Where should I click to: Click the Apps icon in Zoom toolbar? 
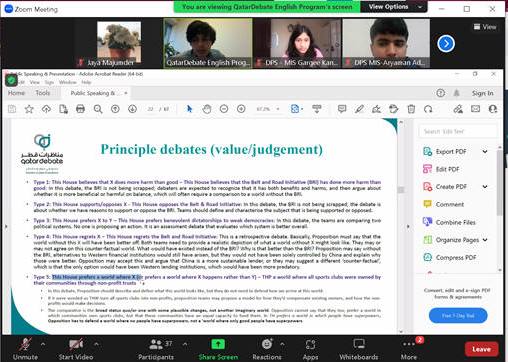tap(310, 344)
